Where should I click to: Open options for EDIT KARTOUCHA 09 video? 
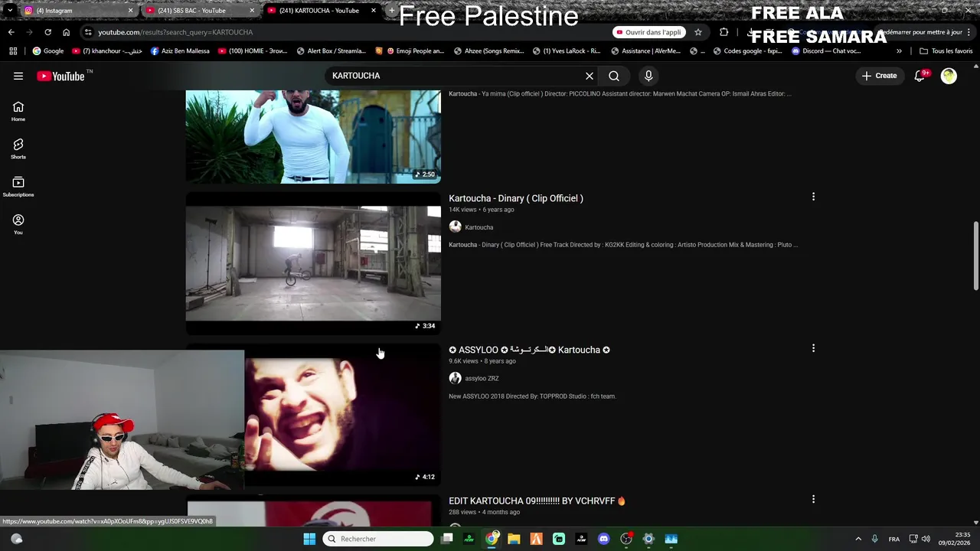[813, 499]
